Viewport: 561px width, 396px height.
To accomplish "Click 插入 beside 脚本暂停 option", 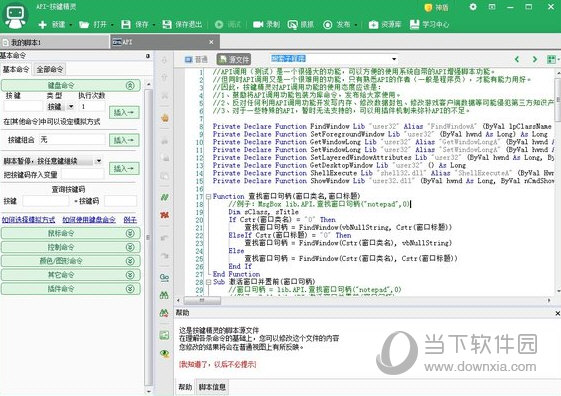I will 124,168.
